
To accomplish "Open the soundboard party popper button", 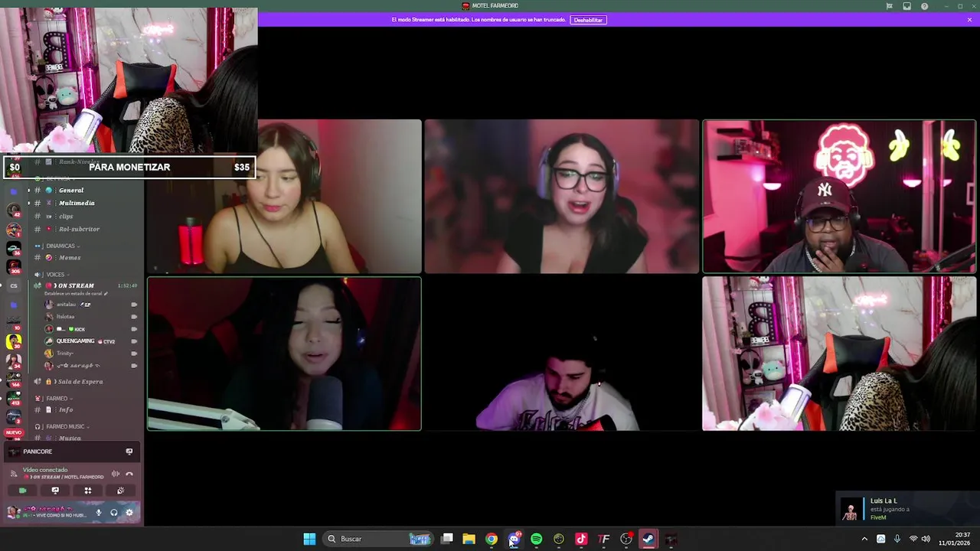I will point(120,491).
